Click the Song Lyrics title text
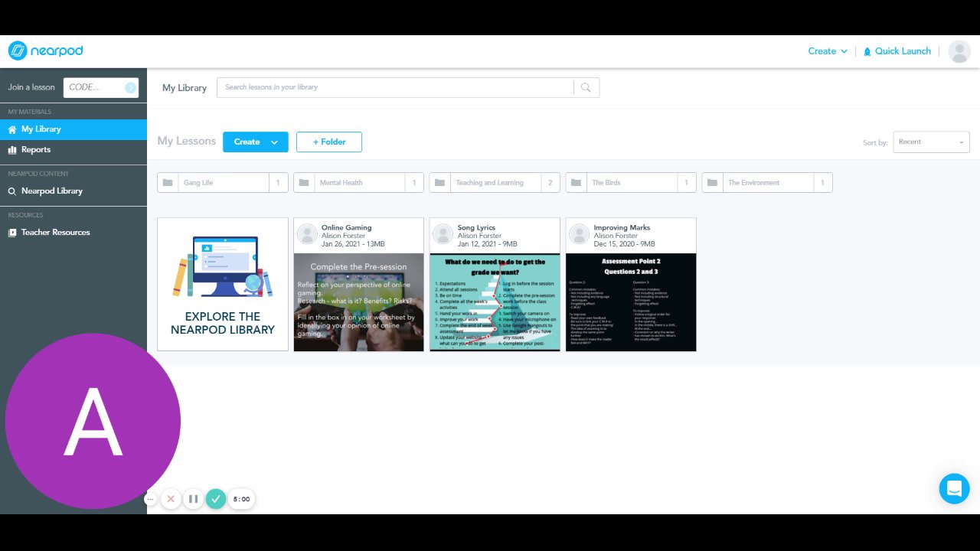 [476, 227]
